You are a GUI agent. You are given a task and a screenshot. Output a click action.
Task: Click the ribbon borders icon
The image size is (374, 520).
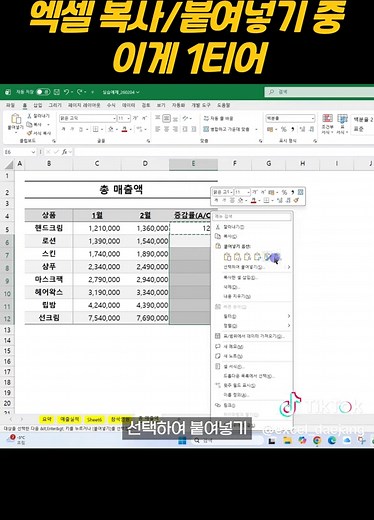96,129
